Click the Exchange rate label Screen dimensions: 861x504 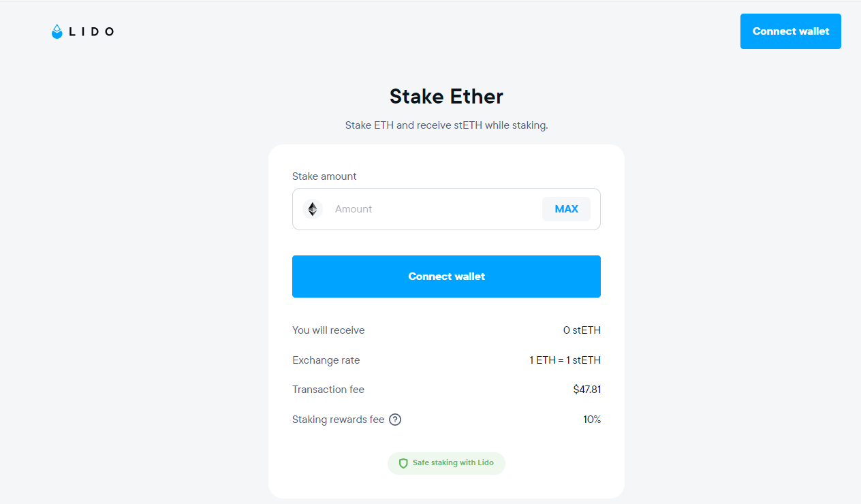[x=326, y=360]
